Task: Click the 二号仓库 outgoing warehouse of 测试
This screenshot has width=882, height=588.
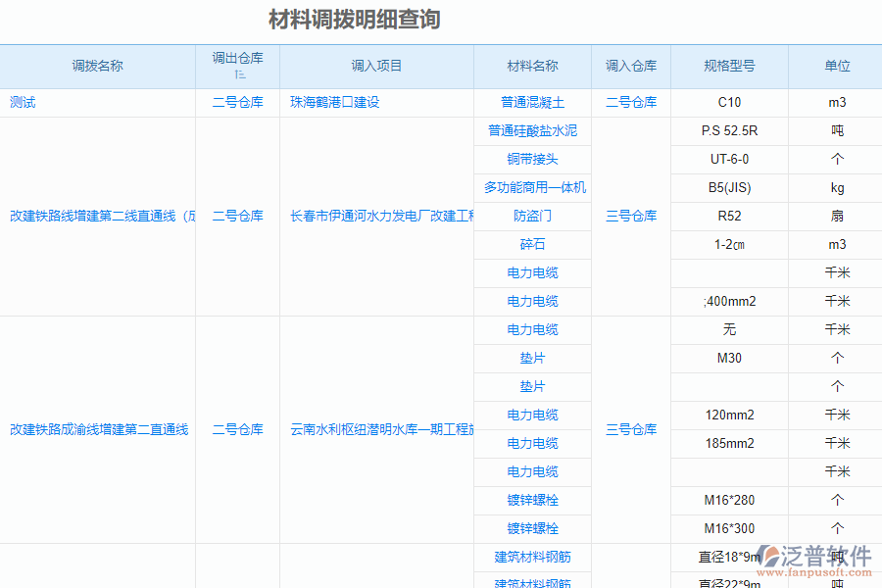Action: pyautogui.click(x=237, y=102)
